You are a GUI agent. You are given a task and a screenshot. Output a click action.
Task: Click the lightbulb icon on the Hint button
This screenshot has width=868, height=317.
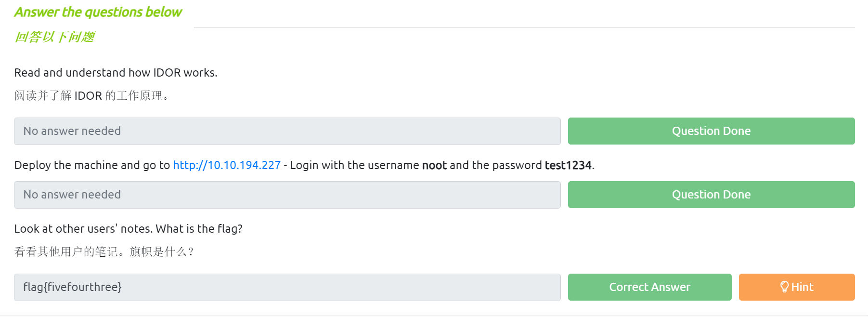tap(784, 287)
